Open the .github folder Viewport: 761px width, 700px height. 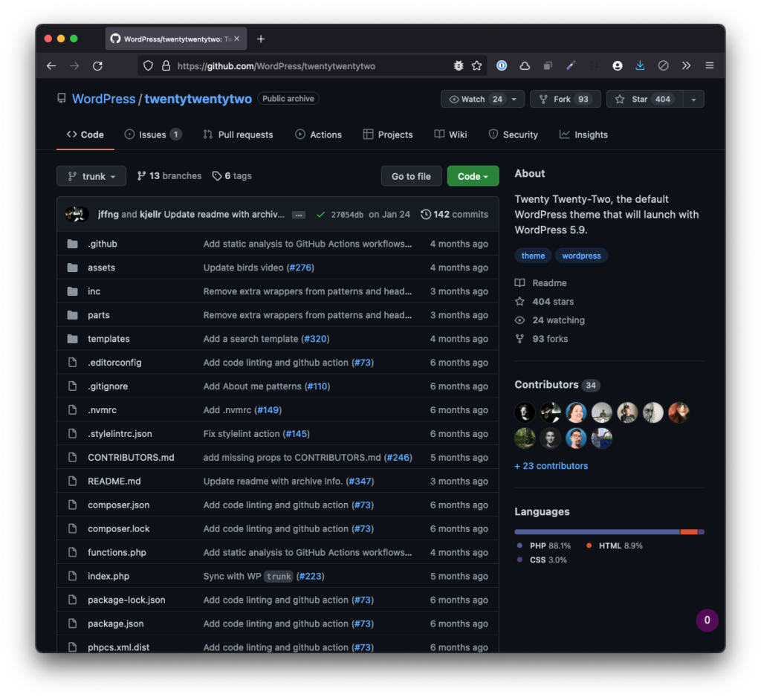tap(103, 244)
